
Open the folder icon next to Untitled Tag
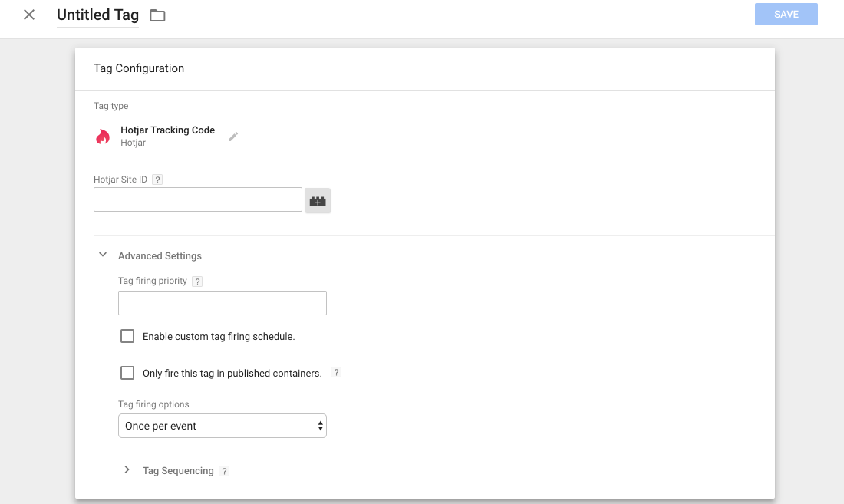point(157,15)
